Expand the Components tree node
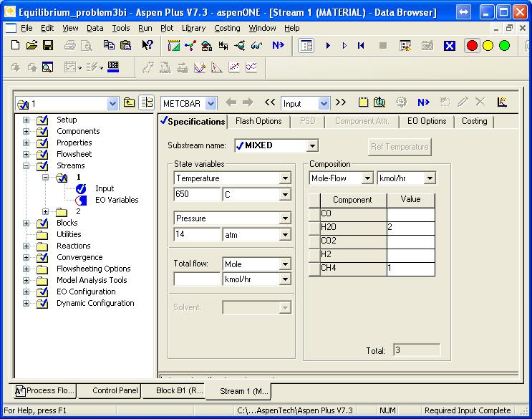Screen dimensions: 532x419 tap(26, 131)
